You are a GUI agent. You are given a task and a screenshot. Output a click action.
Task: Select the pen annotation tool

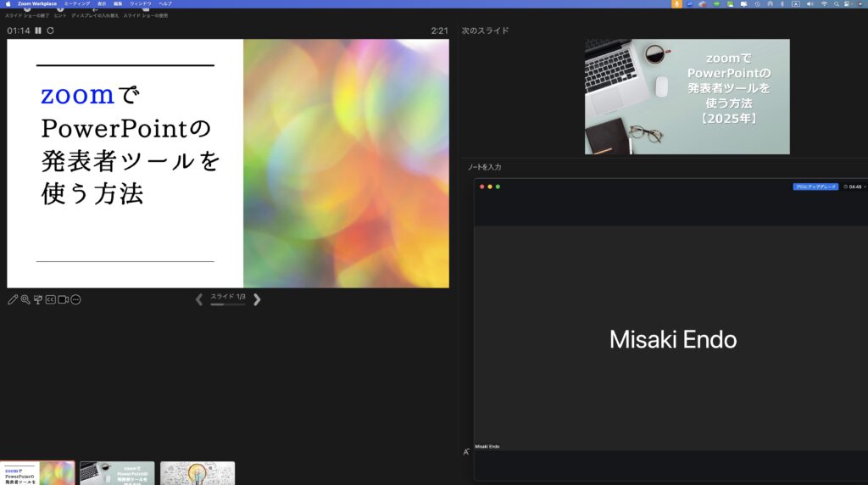pyautogui.click(x=13, y=299)
